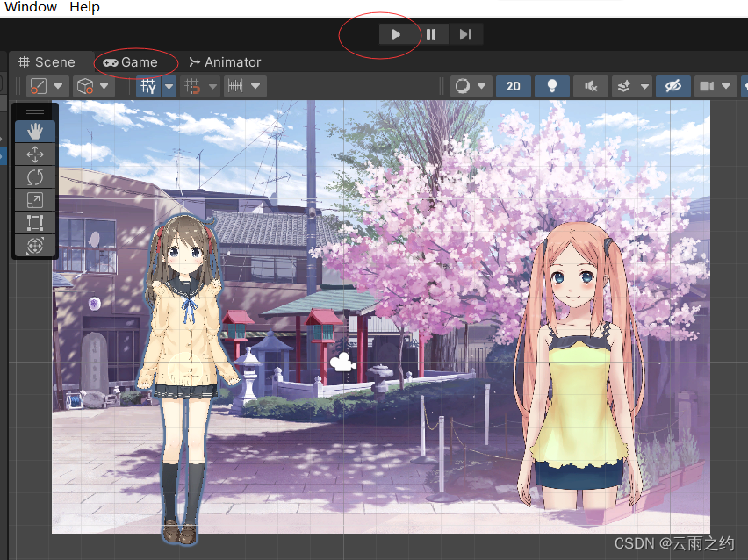Toggle grid snapping icon
Viewport: 748px width, 560px height.
pos(192,86)
